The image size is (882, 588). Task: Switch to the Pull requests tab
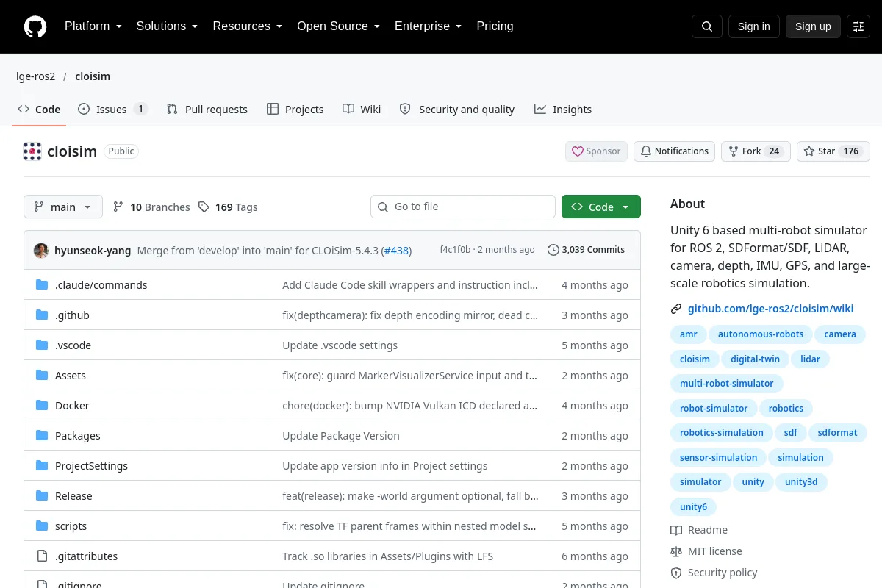[x=207, y=110]
